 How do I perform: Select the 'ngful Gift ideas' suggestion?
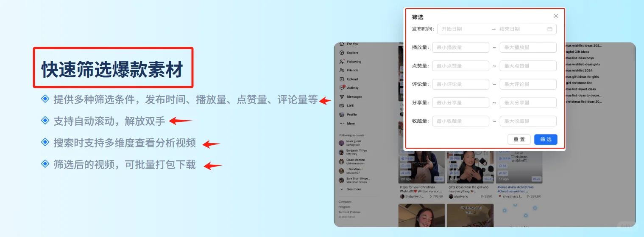click(577, 52)
